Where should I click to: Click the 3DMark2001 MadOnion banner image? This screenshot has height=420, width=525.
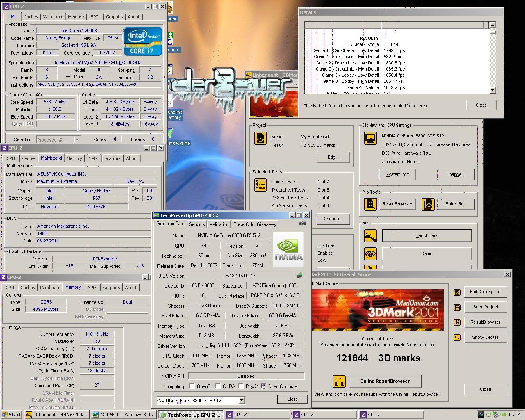[378, 310]
